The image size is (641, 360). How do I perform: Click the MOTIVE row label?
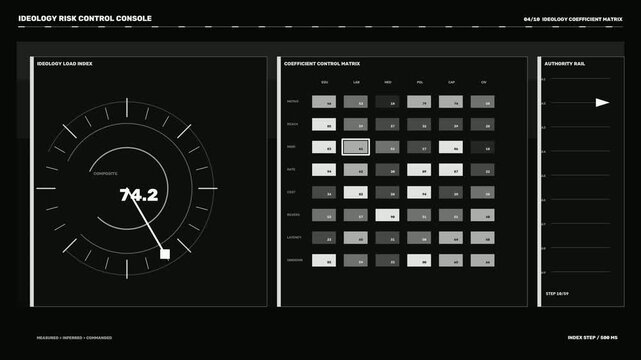[293, 101]
